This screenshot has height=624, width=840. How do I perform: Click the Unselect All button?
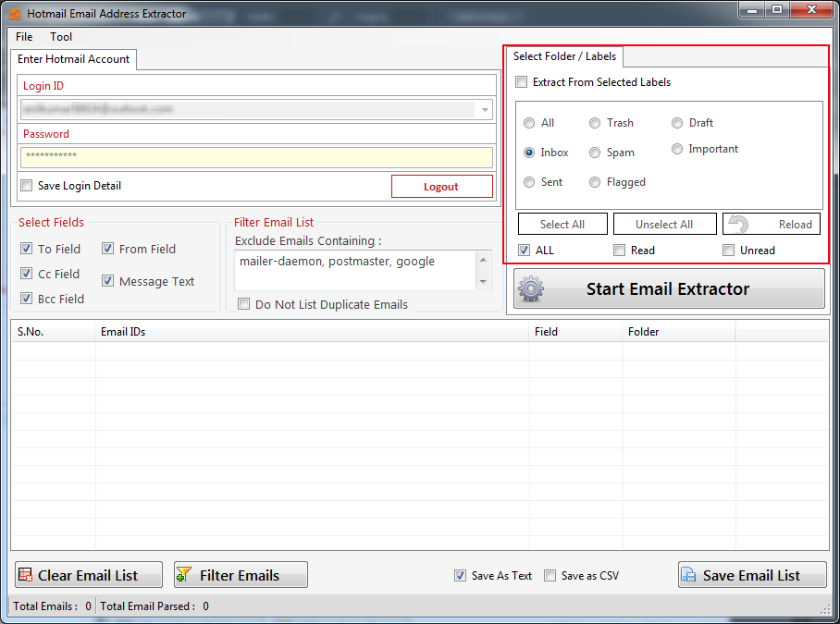[x=664, y=225]
